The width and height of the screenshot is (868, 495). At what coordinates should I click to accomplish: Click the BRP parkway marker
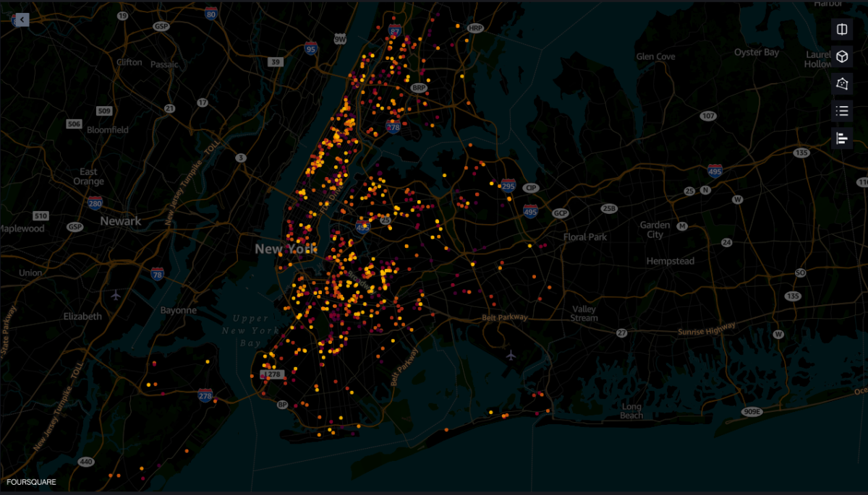point(418,87)
